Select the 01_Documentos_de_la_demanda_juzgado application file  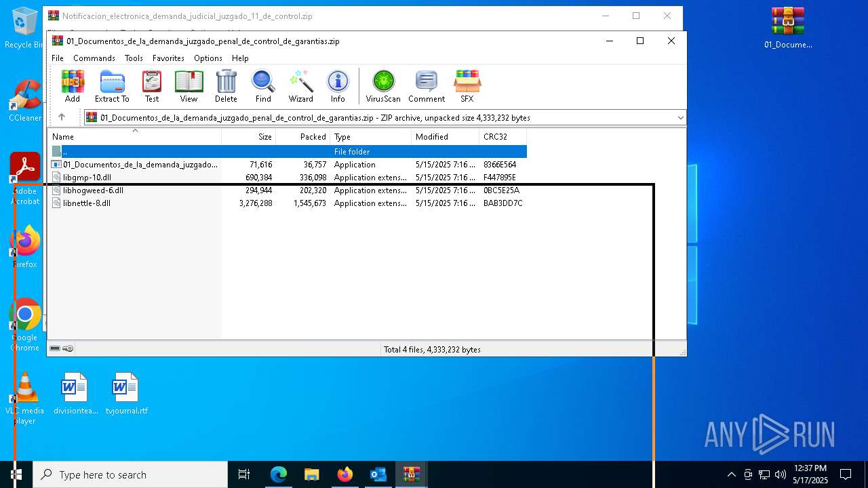pos(288,165)
